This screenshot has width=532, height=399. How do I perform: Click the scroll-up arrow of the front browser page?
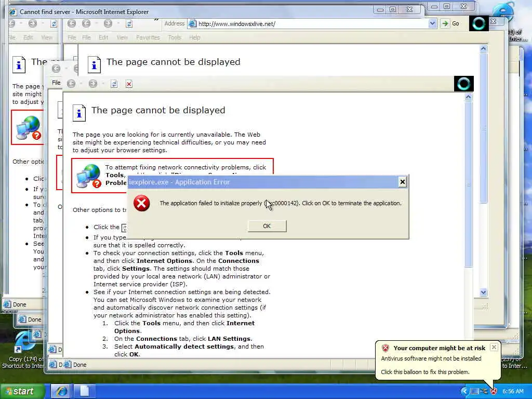[x=468, y=97]
